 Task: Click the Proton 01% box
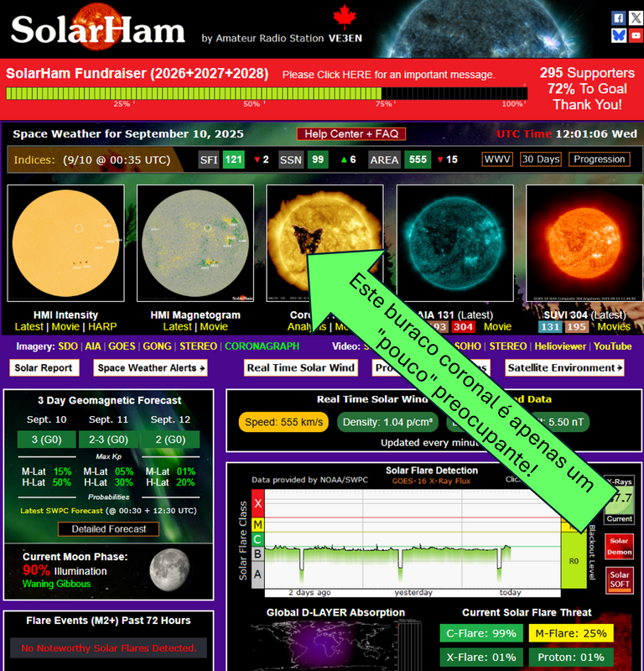tap(571, 658)
